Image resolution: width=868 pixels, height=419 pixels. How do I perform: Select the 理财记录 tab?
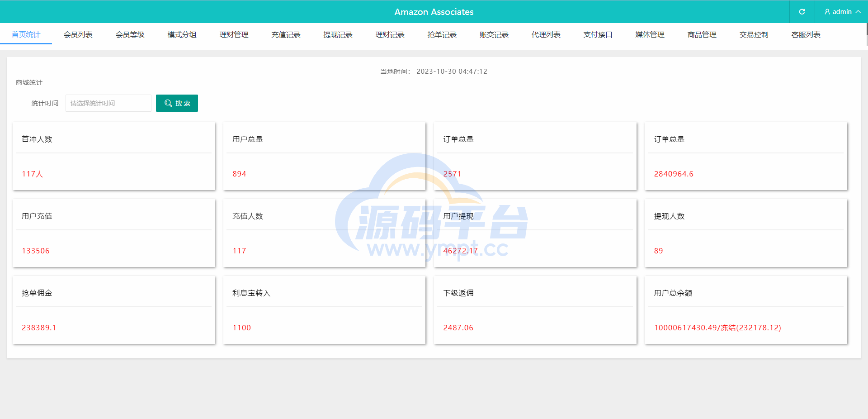pyautogui.click(x=390, y=34)
